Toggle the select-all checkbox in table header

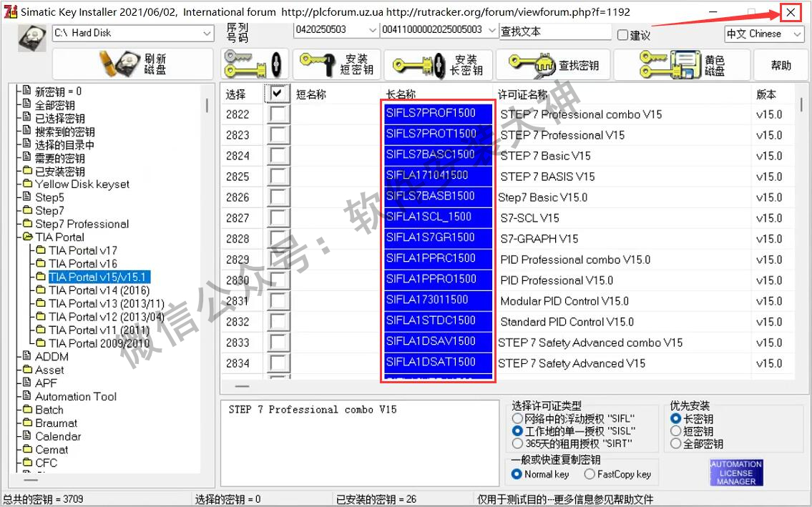(278, 93)
